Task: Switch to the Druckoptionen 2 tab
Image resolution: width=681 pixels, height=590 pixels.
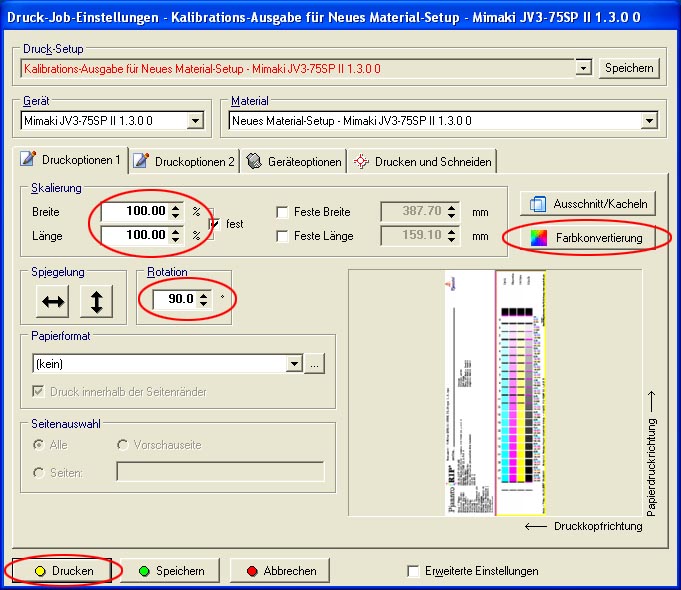Action: click(185, 161)
